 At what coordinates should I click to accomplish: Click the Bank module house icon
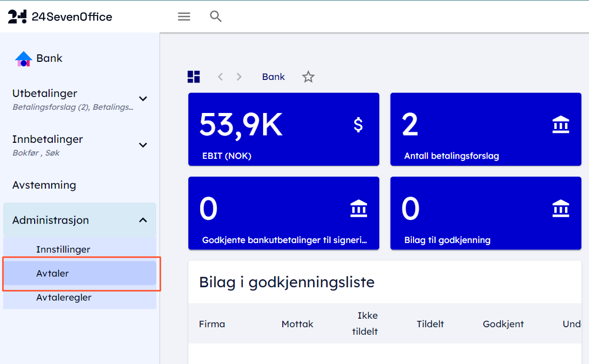pos(23,59)
